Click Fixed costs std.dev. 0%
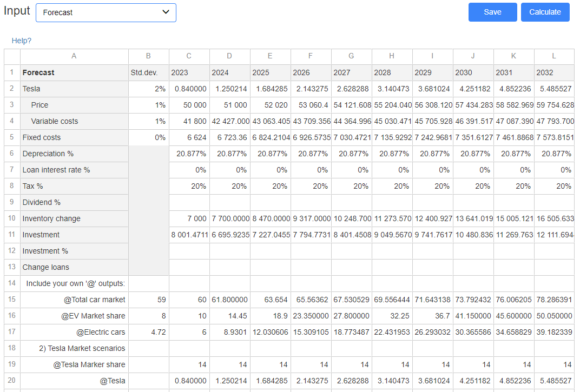 pyautogui.click(x=148, y=137)
